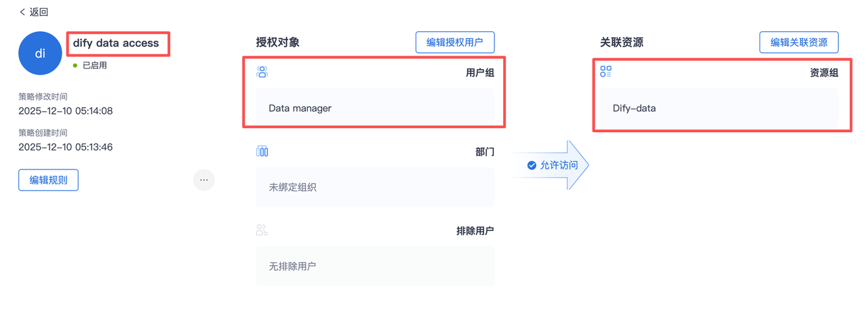Click the 允许访问 arrow label
The height and width of the screenshot is (328, 868).
pyautogui.click(x=559, y=165)
